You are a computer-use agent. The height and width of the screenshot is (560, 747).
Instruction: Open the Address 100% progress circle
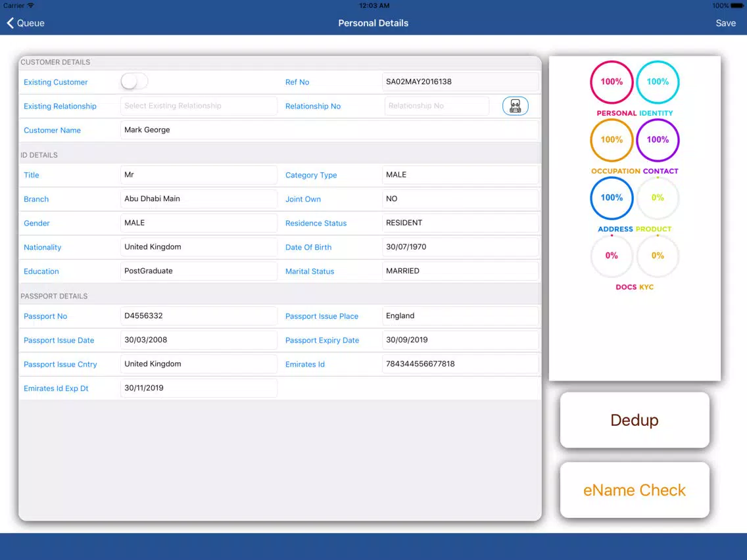(x=612, y=198)
